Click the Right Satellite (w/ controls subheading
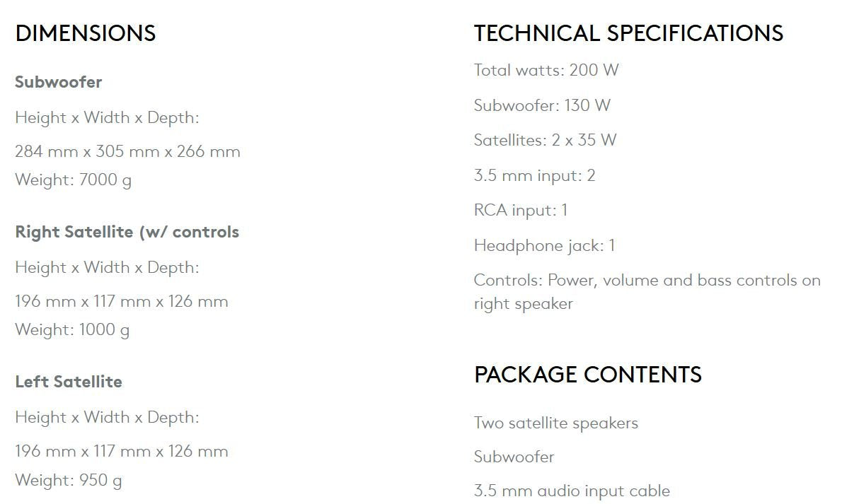This screenshot has height=504, width=842. click(127, 232)
